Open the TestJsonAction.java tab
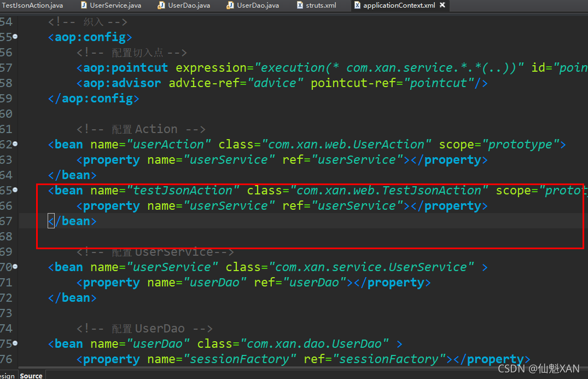588x379 pixels. (x=33, y=5)
